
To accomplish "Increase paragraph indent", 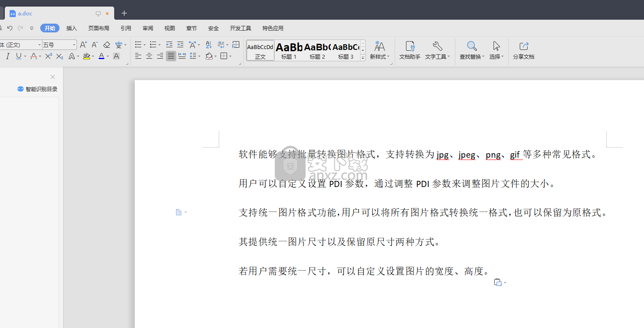I will click(180, 45).
